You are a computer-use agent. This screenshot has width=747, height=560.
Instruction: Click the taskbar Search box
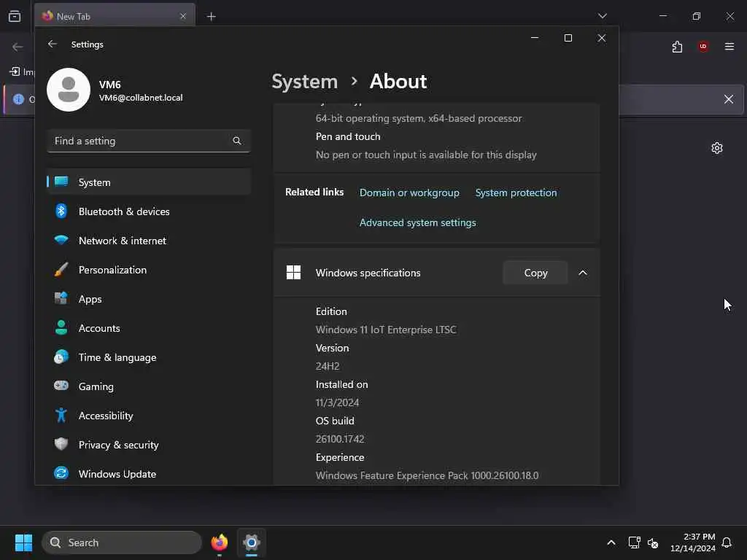(122, 542)
